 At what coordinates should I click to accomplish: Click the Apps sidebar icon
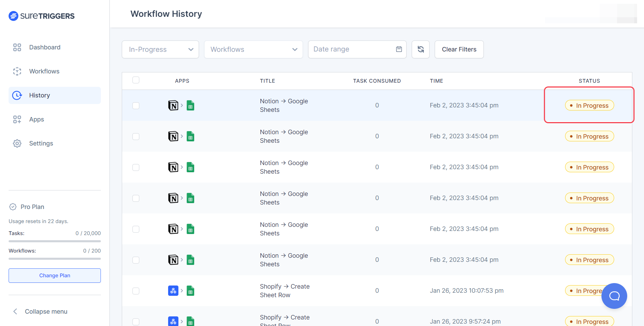(17, 119)
